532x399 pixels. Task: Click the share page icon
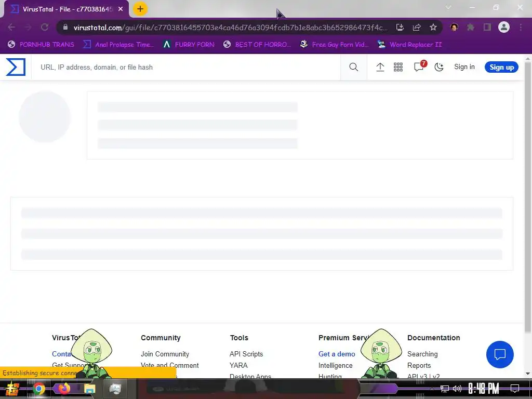417,28
